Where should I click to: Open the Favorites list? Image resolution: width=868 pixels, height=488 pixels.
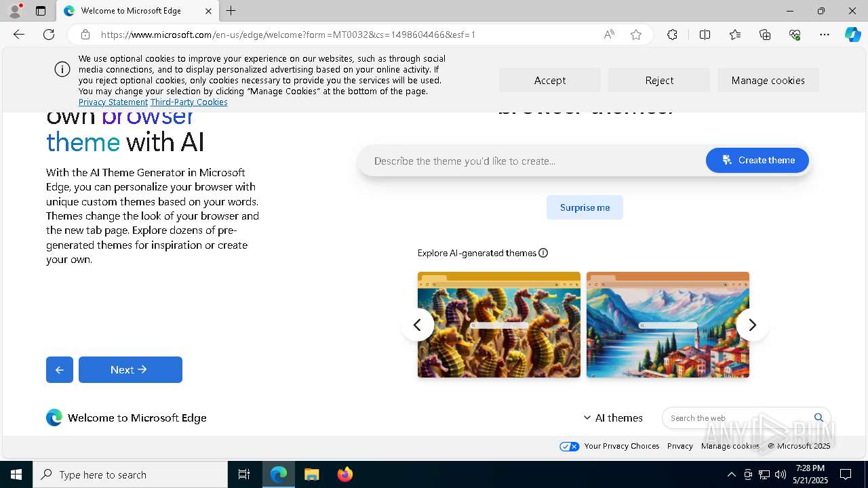click(735, 35)
